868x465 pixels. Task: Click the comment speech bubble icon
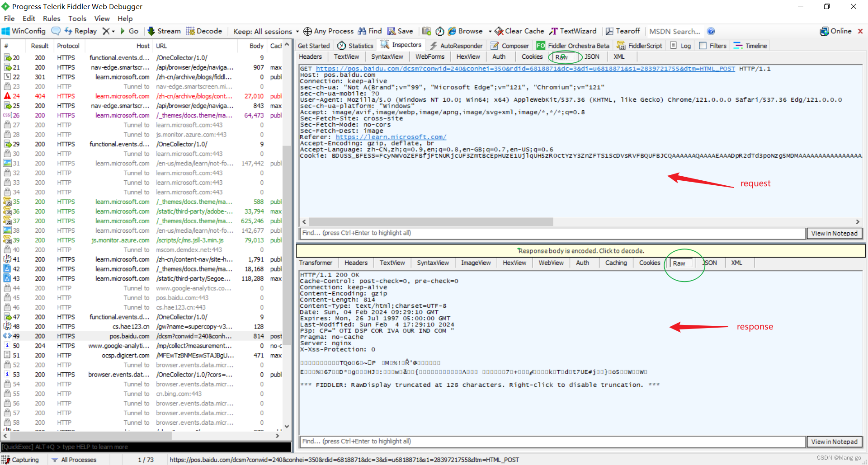pos(56,31)
